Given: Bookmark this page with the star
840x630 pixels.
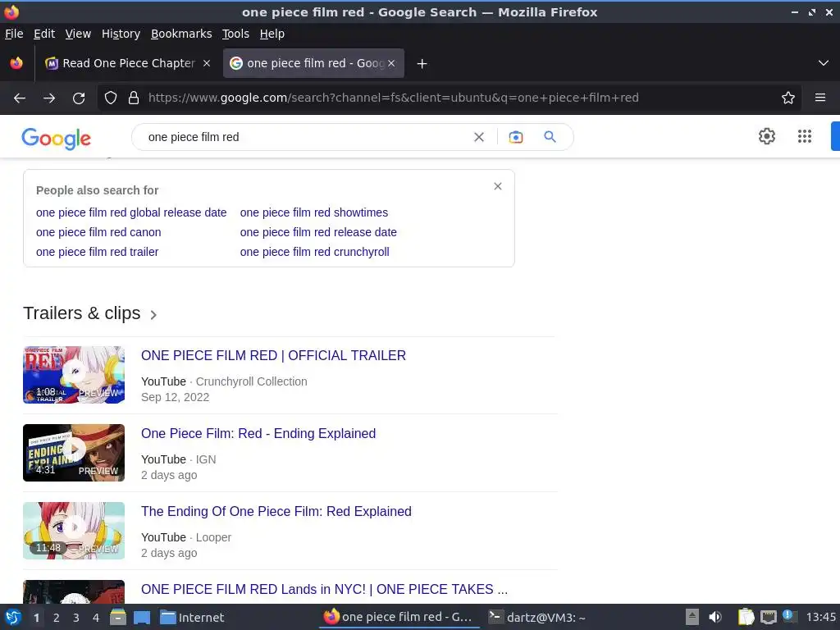Looking at the screenshot, I should pos(788,98).
